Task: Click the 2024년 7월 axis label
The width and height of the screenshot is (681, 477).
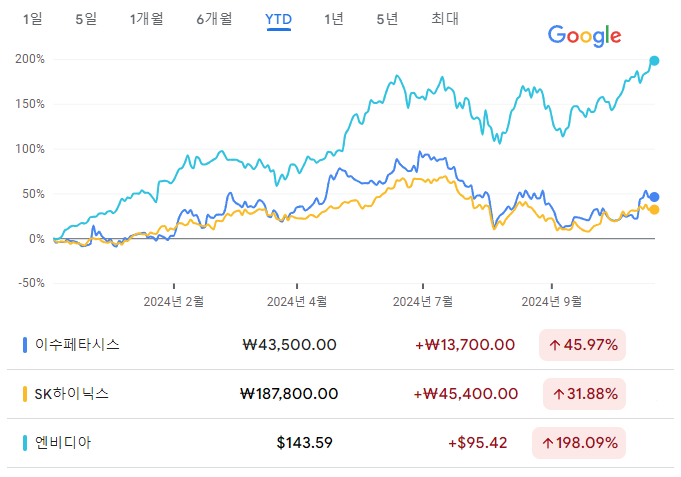Action: click(423, 301)
